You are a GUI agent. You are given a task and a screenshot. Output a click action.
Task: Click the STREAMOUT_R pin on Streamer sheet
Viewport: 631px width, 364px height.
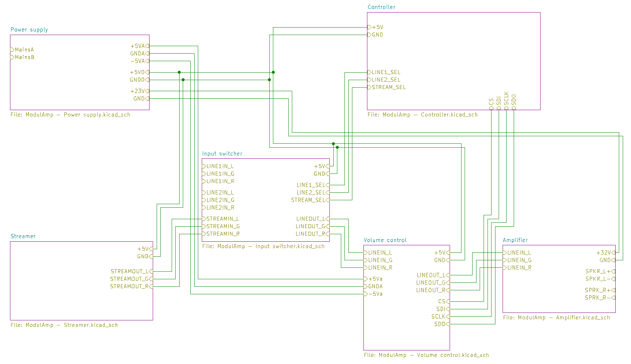[x=129, y=286]
